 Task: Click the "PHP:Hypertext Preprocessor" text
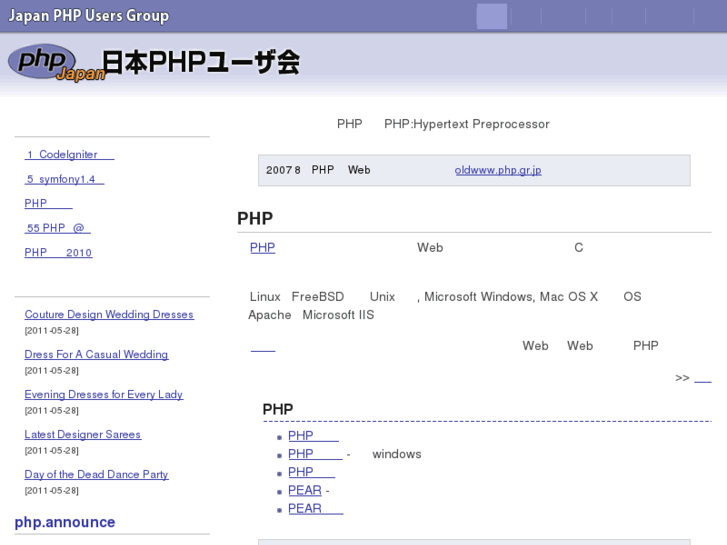pyautogui.click(x=467, y=124)
